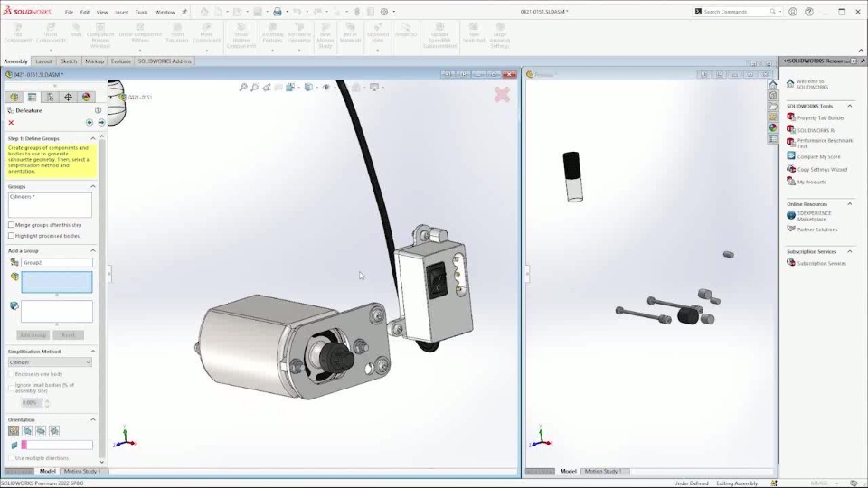Open the Tools menu
Image resolution: width=868 pixels, height=488 pixels.
click(142, 12)
